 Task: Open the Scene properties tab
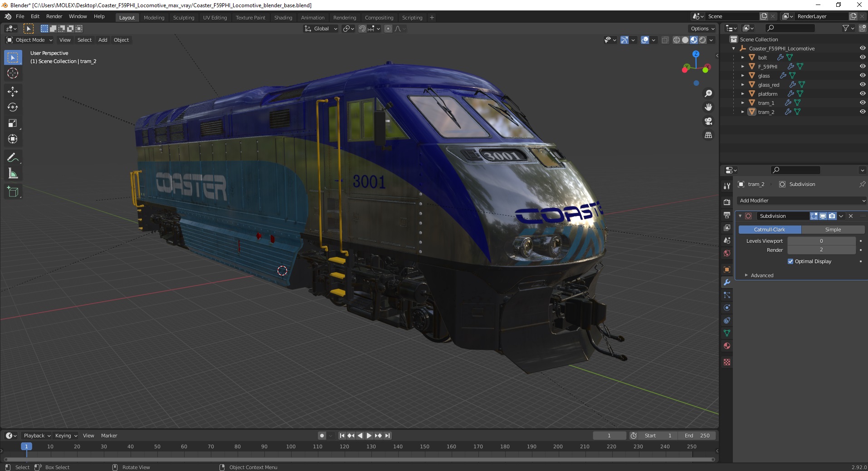(x=727, y=240)
